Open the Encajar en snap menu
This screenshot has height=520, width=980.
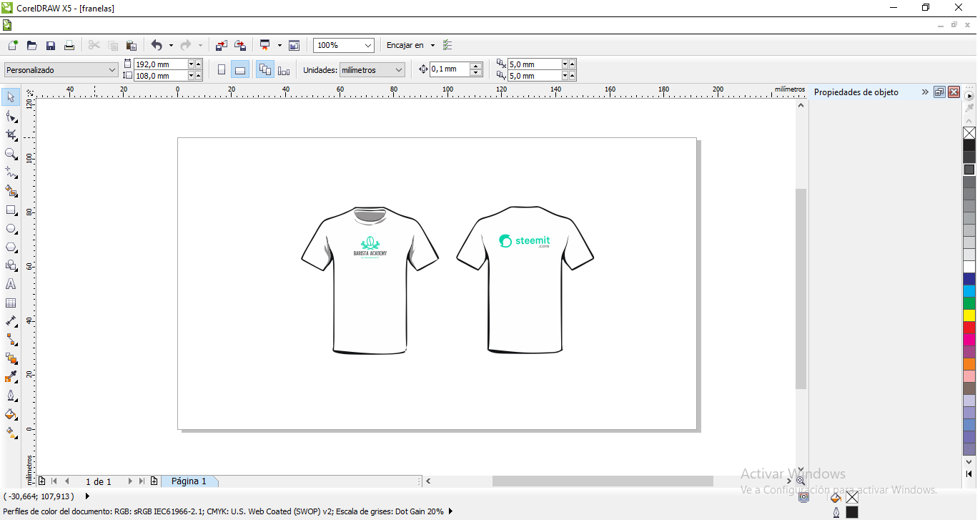tap(410, 45)
